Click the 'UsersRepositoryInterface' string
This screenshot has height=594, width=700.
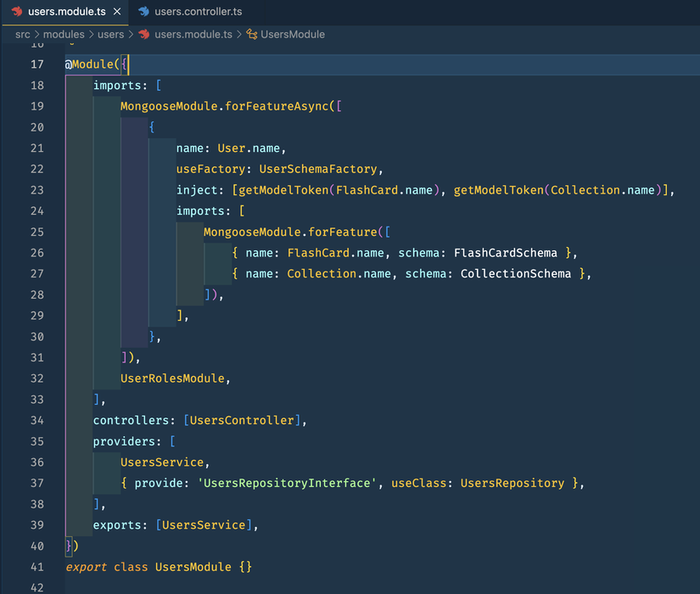[x=287, y=483]
